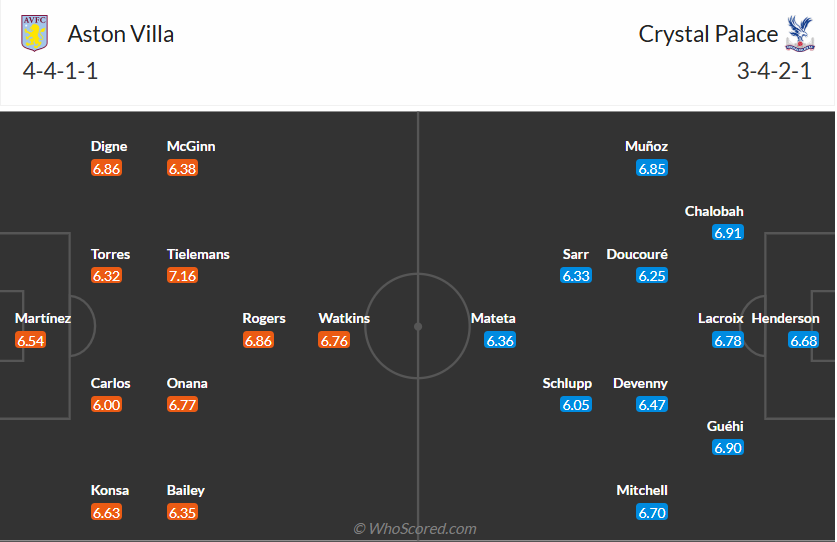Screen dimensions: 837x542
Task: Select Muñoz's 6.85 rating badge
Action: [652, 169]
